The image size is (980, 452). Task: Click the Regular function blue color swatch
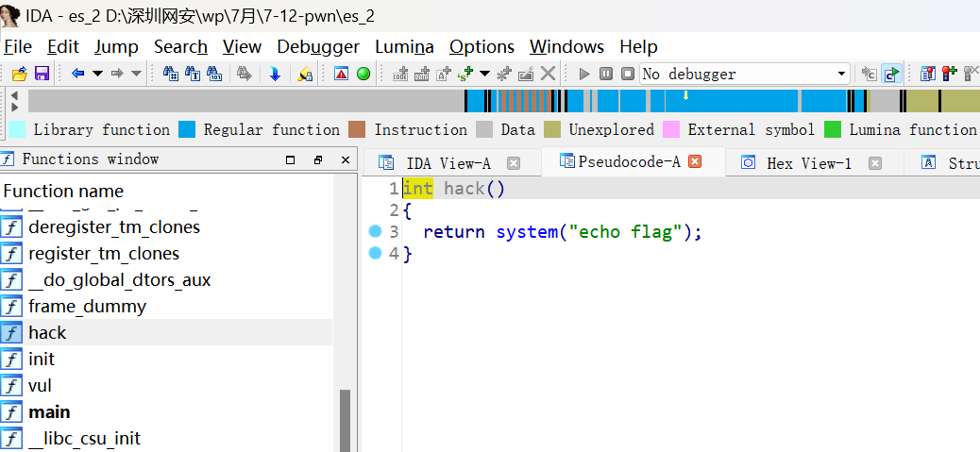click(x=187, y=130)
